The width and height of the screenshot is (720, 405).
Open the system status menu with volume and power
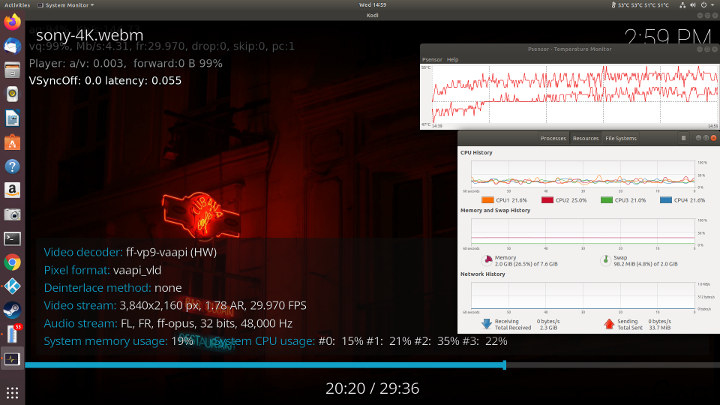pyautogui.click(x=698, y=5)
